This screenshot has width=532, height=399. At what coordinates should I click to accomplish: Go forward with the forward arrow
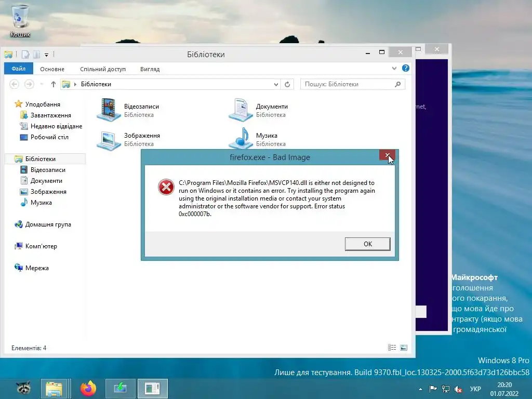click(x=29, y=84)
